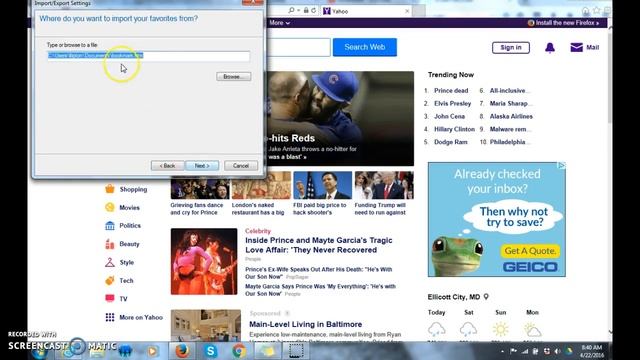Click More on Yahoo grid icon
The image size is (640, 360).
tap(110, 317)
